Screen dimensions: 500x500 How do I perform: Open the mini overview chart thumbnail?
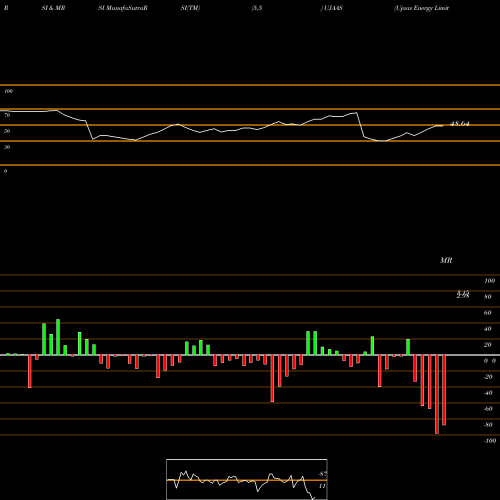[247, 479]
